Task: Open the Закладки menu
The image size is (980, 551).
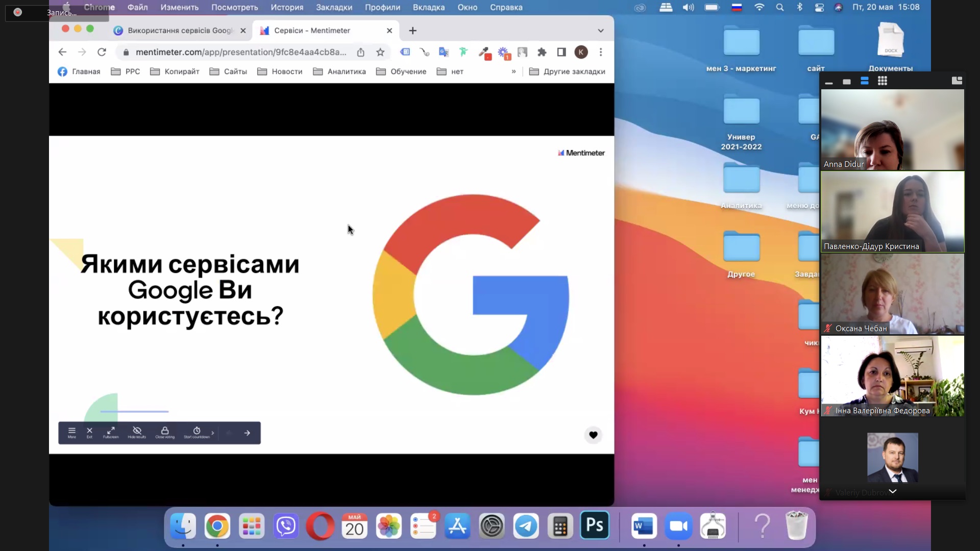Action: tap(334, 7)
